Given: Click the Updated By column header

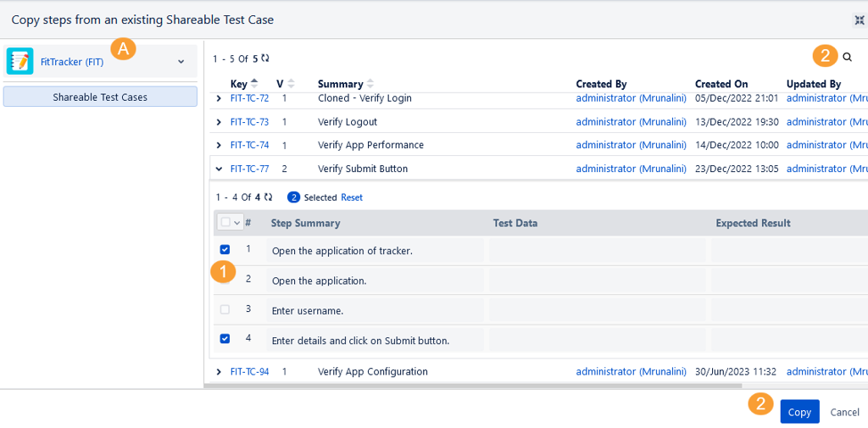Looking at the screenshot, I should point(814,84).
